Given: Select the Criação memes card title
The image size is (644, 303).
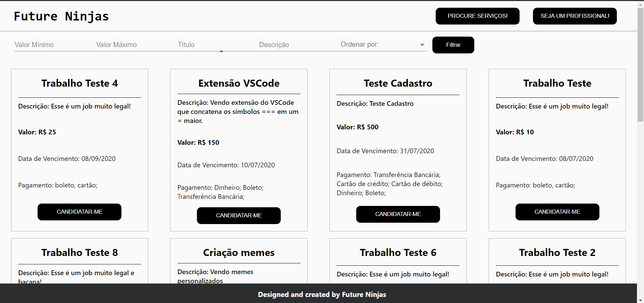Looking at the screenshot, I should [239, 253].
